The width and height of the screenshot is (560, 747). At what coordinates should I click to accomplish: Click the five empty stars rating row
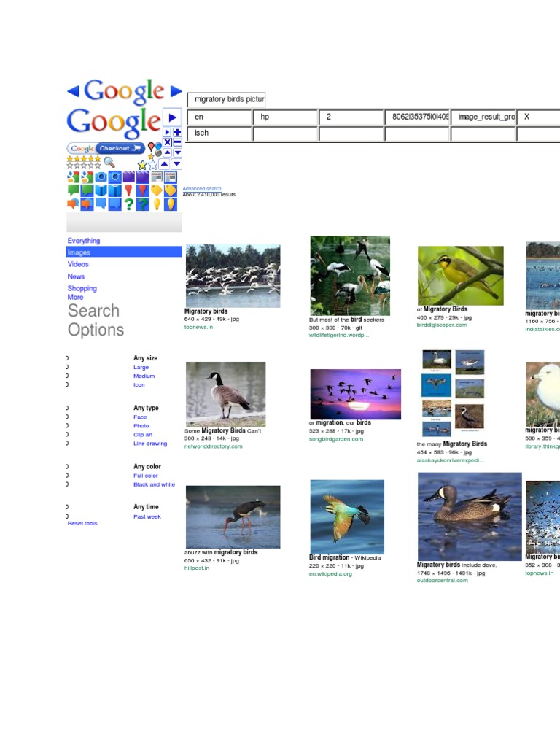84,166
